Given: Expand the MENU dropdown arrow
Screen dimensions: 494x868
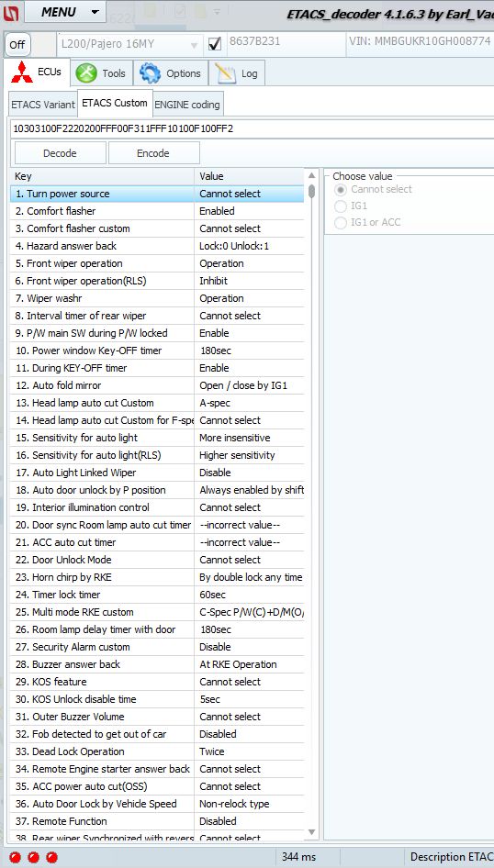Looking at the screenshot, I should pyautogui.click(x=95, y=12).
